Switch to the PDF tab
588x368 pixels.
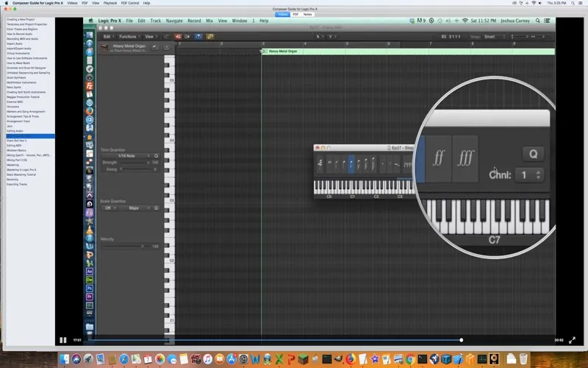point(295,14)
